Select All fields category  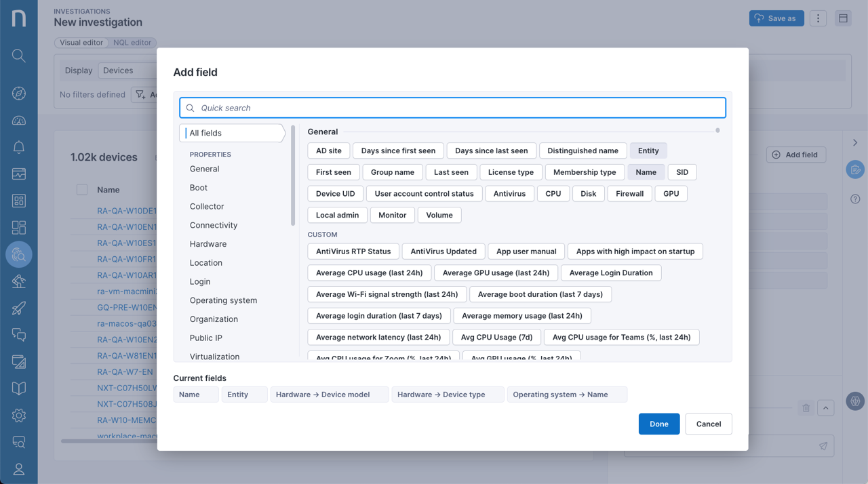click(x=233, y=133)
